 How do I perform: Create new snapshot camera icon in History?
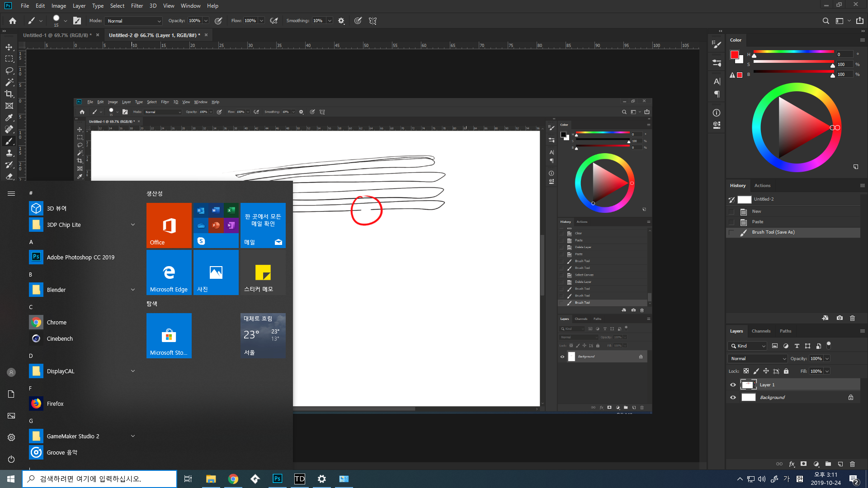[x=840, y=318]
